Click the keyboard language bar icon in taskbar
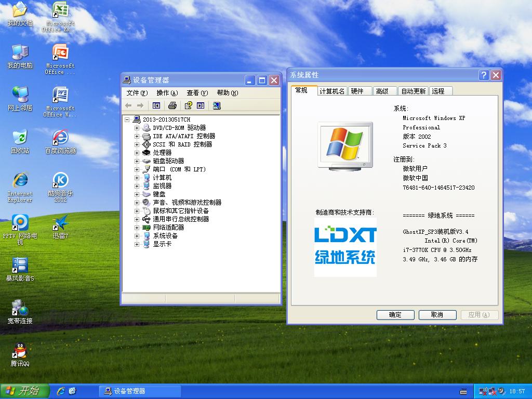The image size is (532, 399). pyautogui.click(x=463, y=392)
